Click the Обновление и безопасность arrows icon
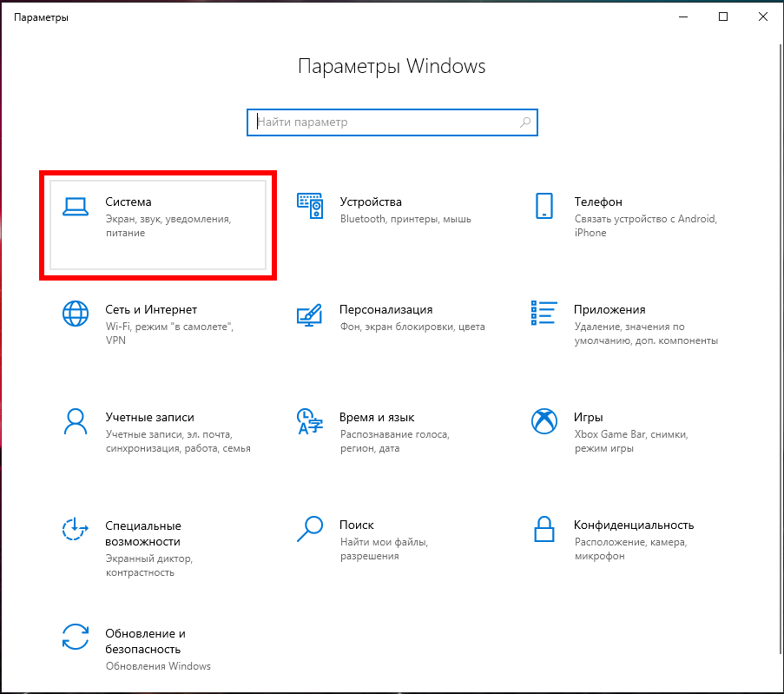The height and width of the screenshot is (694, 784). (76, 637)
